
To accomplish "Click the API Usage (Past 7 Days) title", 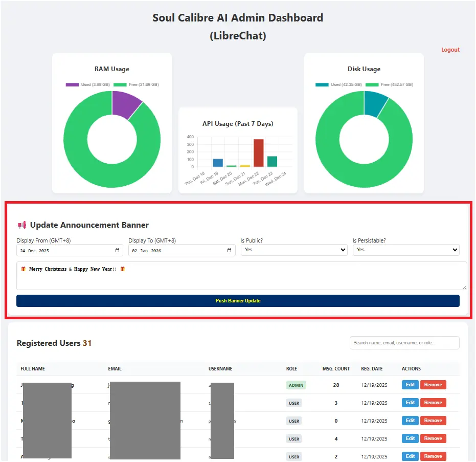I will click(x=238, y=124).
